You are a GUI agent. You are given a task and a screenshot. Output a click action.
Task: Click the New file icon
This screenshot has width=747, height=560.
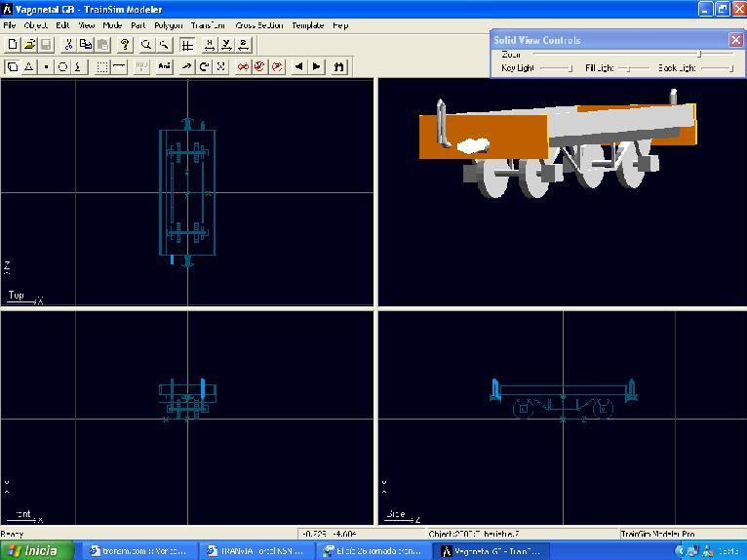click(12, 45)
